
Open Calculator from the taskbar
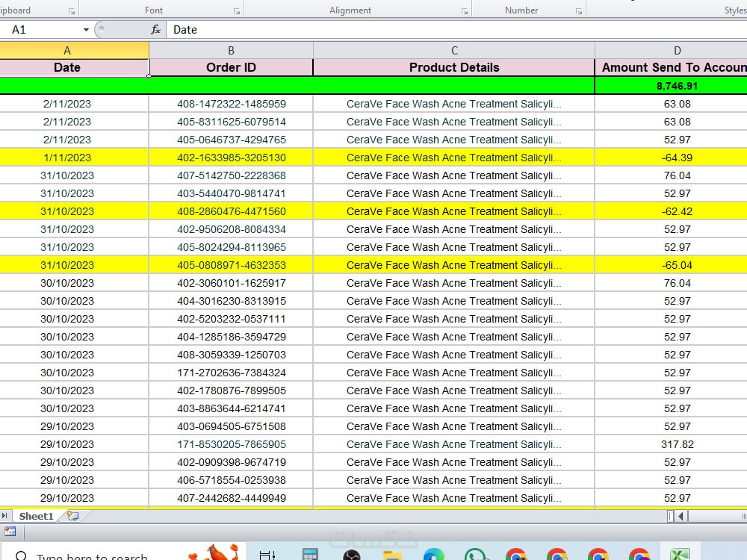click(310, 554)
